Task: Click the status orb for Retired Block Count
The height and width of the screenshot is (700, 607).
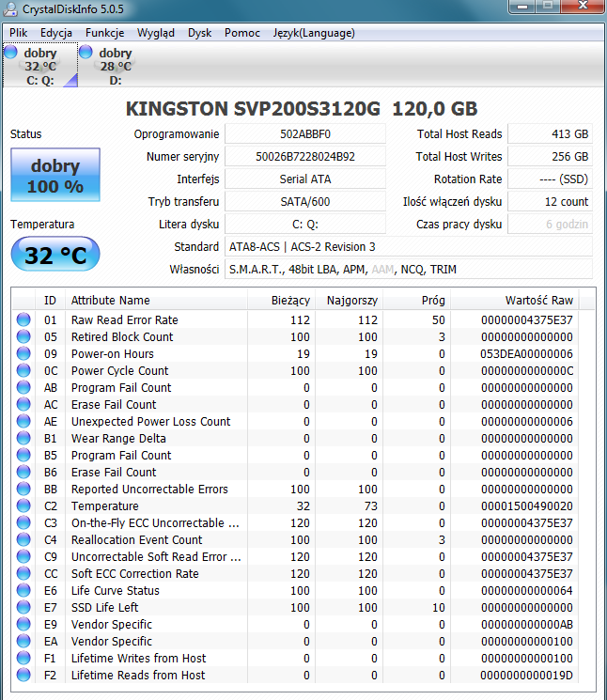Action: click(23, 336)
